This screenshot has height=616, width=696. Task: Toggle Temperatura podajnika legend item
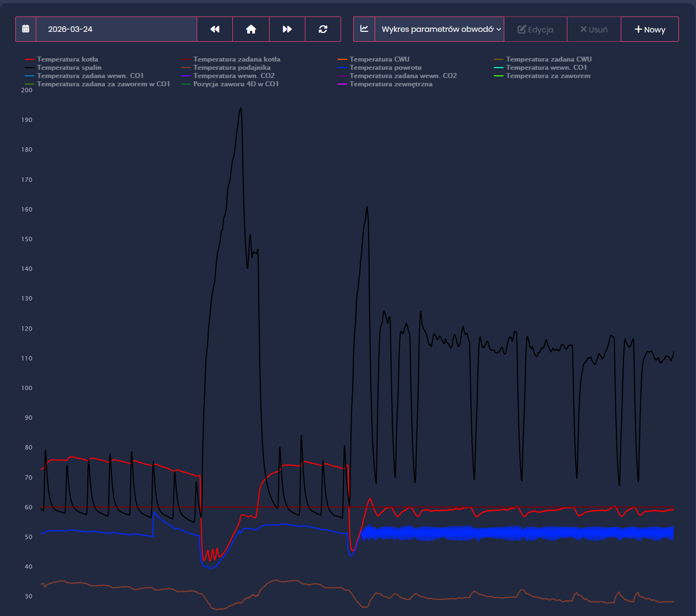point(231,68)
